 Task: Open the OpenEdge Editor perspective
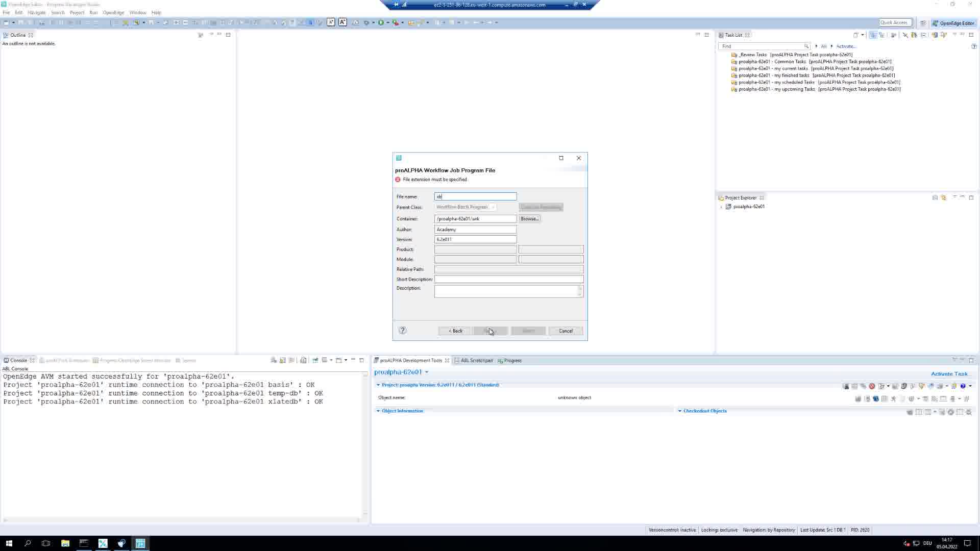(x=953, y=23)
